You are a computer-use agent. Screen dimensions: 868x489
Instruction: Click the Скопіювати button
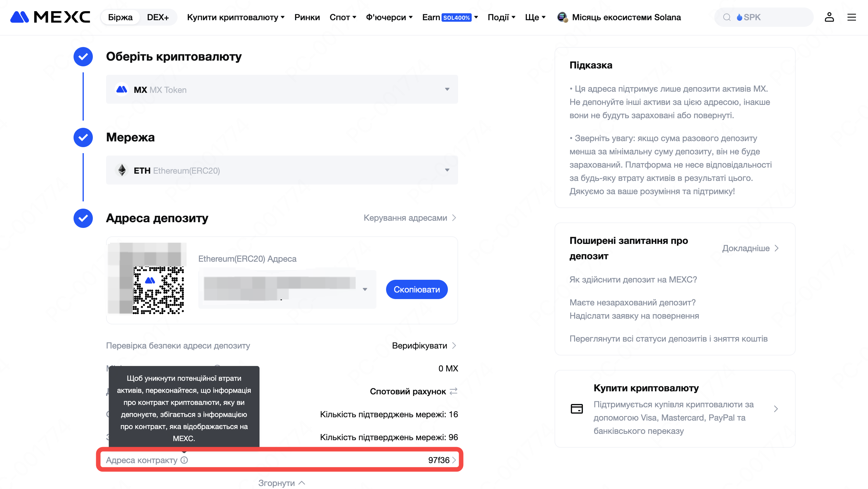(x=417, y=289)
